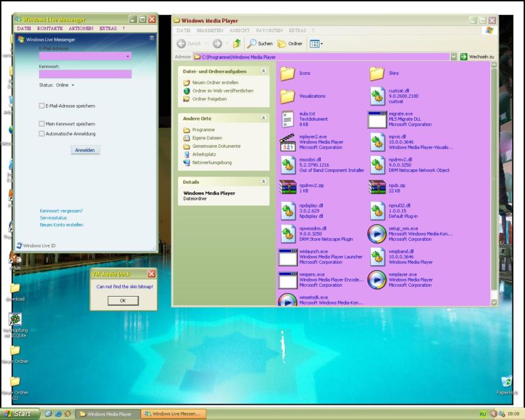Image resolution: width=525 pixels, height=420 pixels.
Task: Switch to Windows Media Player taskbar button
Action: point(108,414)
